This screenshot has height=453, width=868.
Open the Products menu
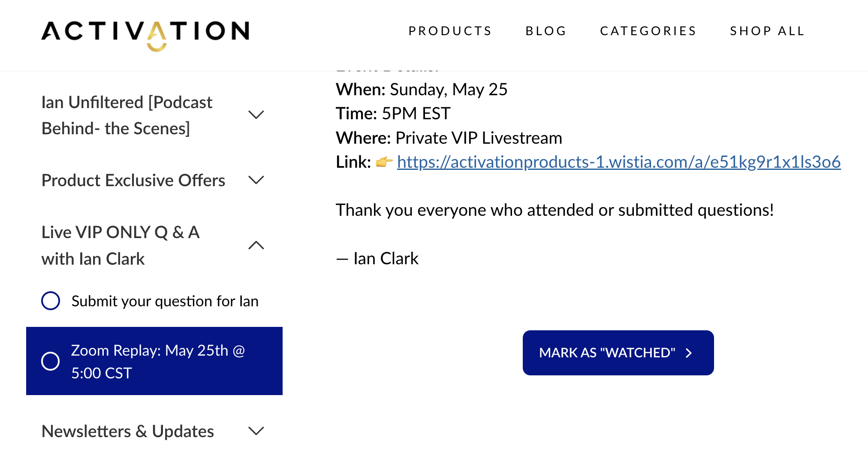(450, 31)
